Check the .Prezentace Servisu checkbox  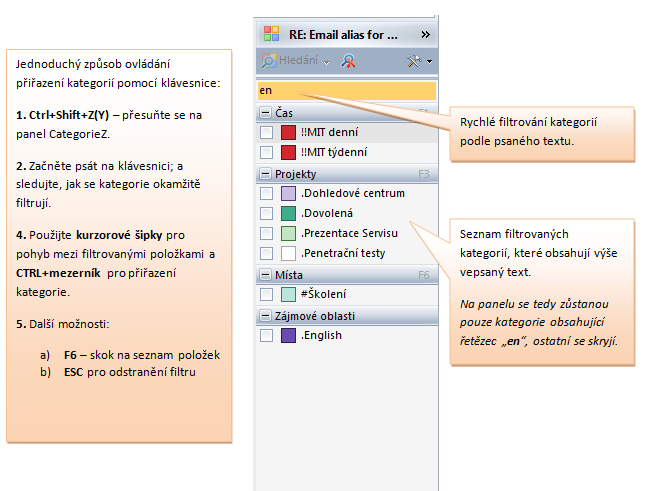(267, 233)
